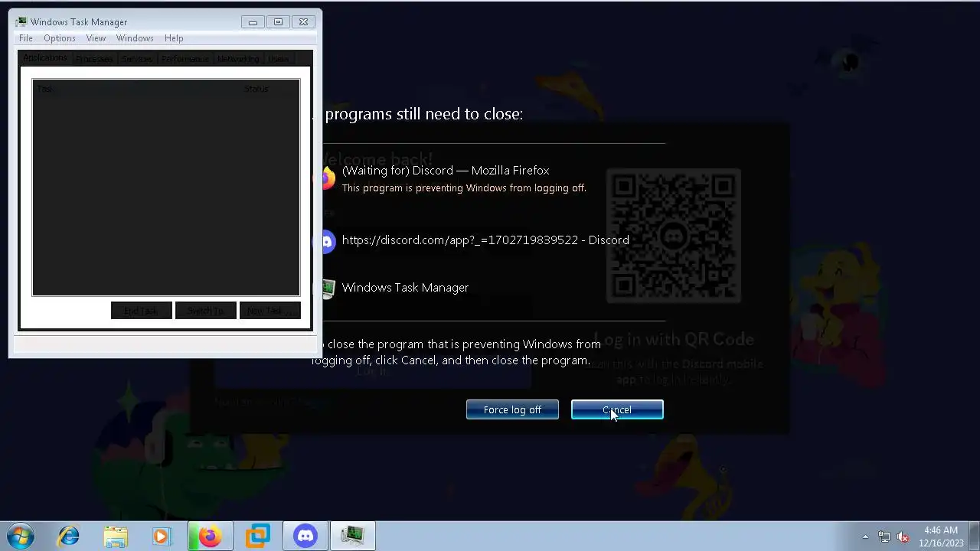Switch to Discord on the taskbar
Image resolution: width=980 pixels, height=551 pixels.
point(305,536)
